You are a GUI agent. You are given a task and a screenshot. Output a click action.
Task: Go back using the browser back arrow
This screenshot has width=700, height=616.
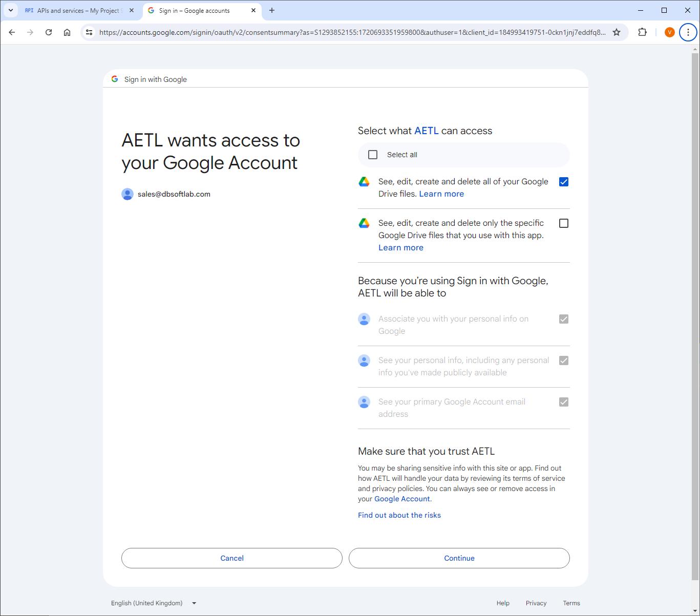click(x=12, y=32)
